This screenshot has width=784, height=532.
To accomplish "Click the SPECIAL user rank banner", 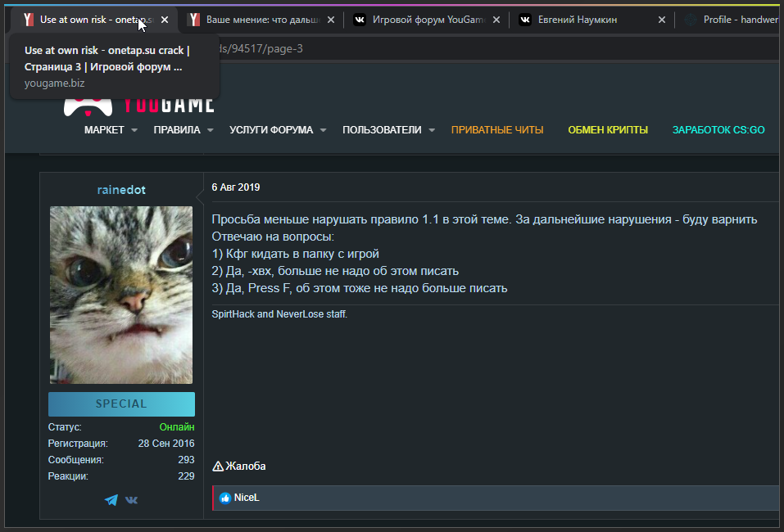I will pyautogui.click(x=121, y=404).
